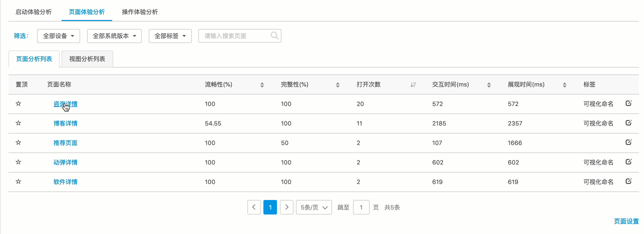
Task: Click 打开次数 value 20
Action: 360,104
